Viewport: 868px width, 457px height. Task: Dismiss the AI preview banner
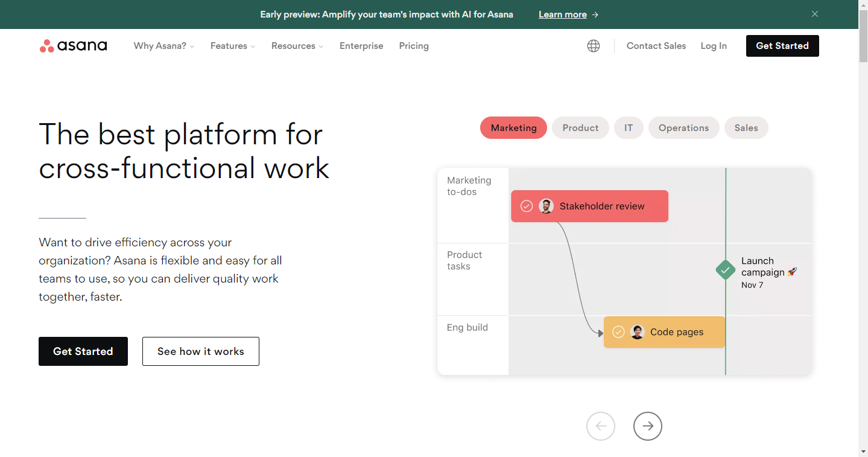coord(815,14)
